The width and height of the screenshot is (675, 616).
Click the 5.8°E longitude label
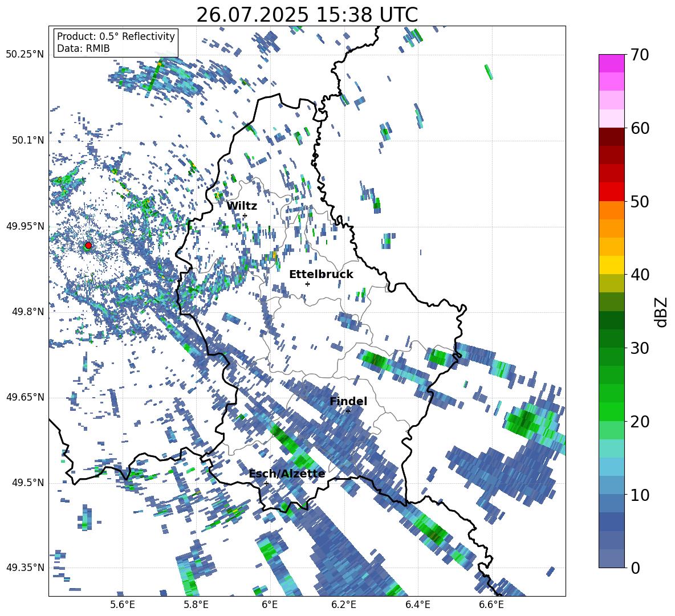tap(196, 605)
